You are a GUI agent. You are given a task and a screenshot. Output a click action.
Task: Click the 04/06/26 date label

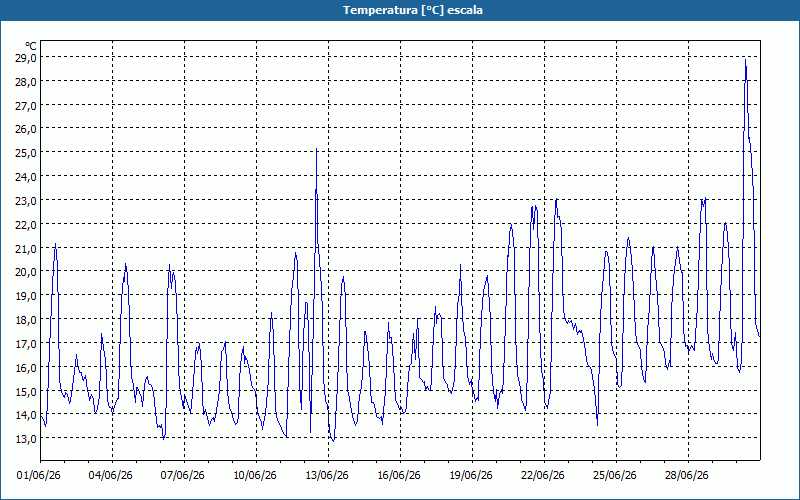tap(111, 476)
